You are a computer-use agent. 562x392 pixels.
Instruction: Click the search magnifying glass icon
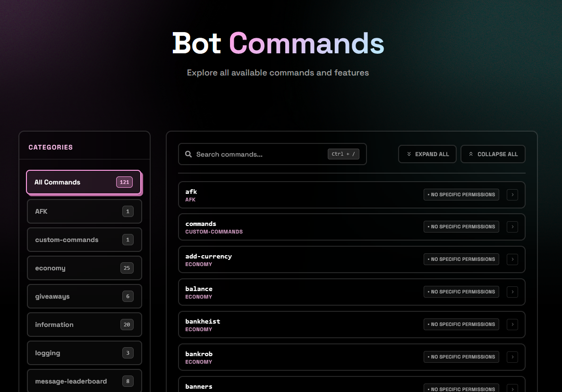pos(188,154)
